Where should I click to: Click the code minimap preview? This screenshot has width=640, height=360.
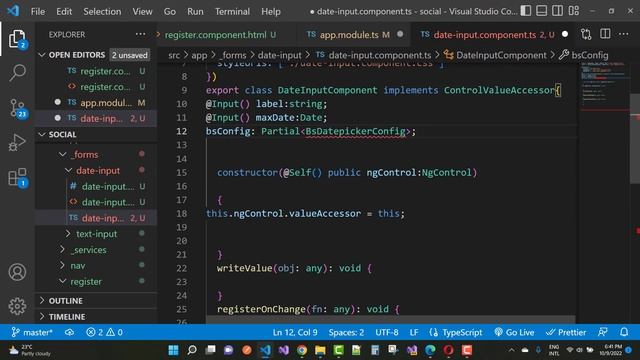tap(604, 86)
